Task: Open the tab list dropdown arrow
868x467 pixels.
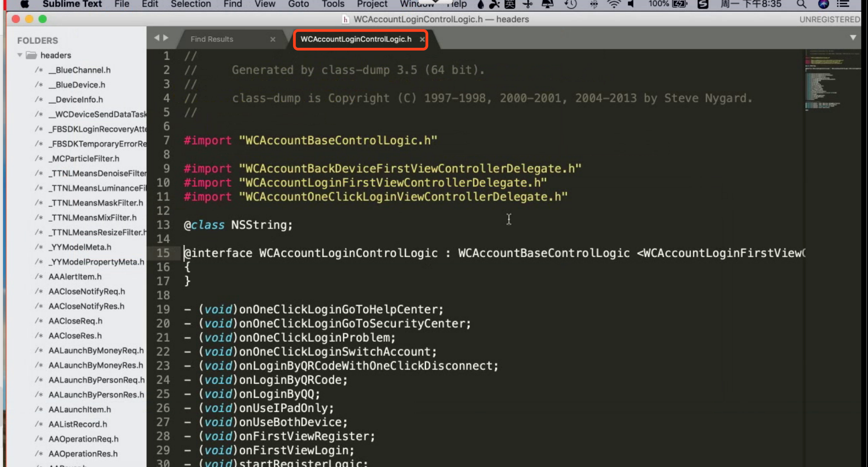Action: click(853, 38)
